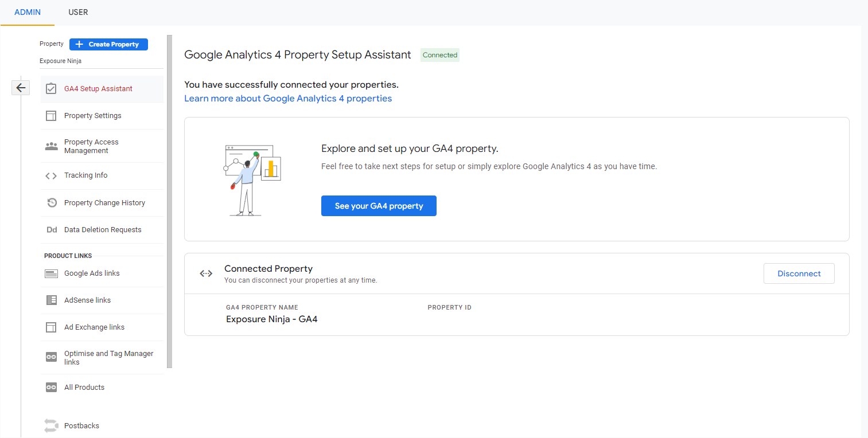Open Property Access Management via its people icon
The width and height of the screenshot is (868, 438).
[51, 146]
